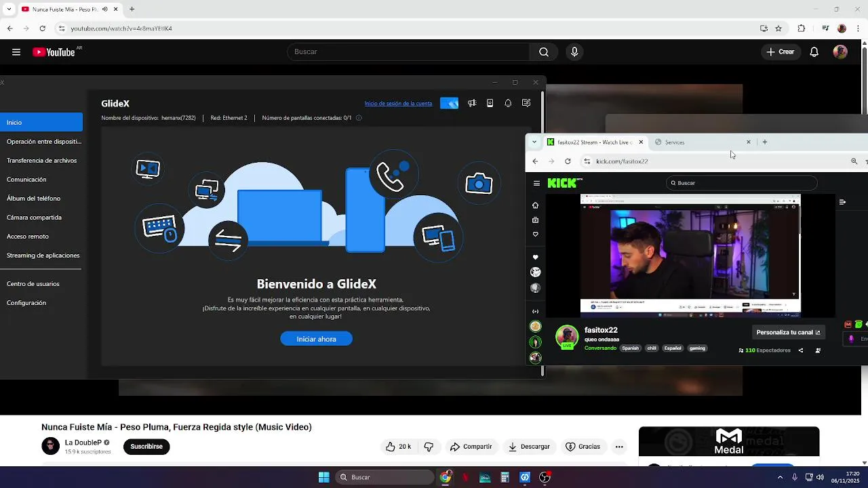Open the GlideX feedback icon

pos(526,103)
